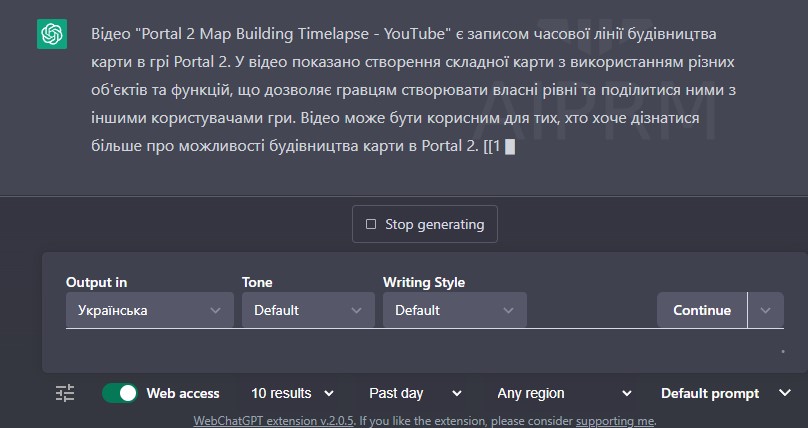The image size is (808, 428).
Task: Open the Default prompt dropdown
Action: point(726,393)
